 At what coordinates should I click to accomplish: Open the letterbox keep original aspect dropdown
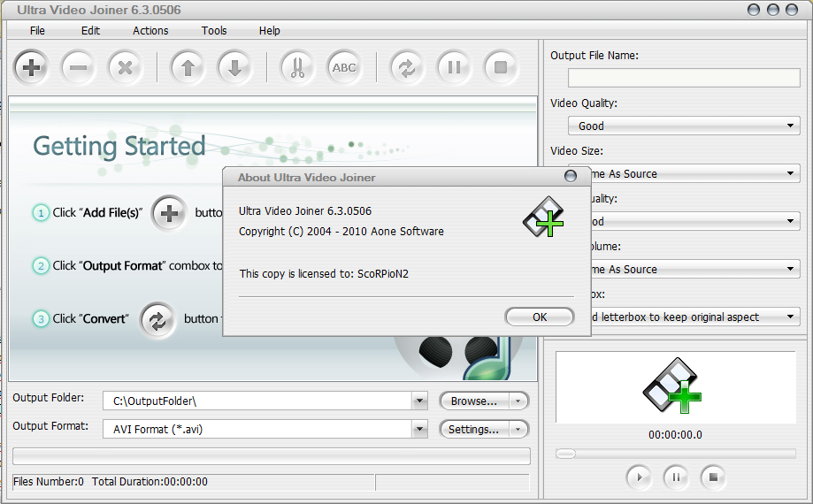click(x=695, y=317)
